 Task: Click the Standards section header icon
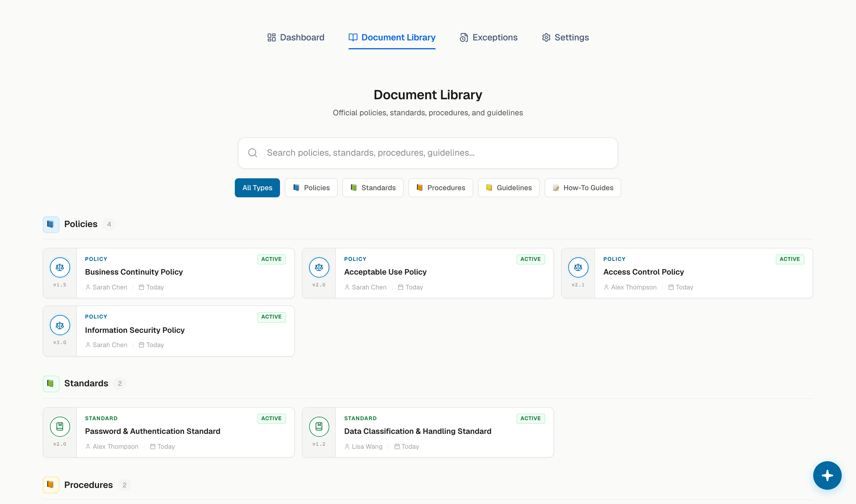[51, 383]
